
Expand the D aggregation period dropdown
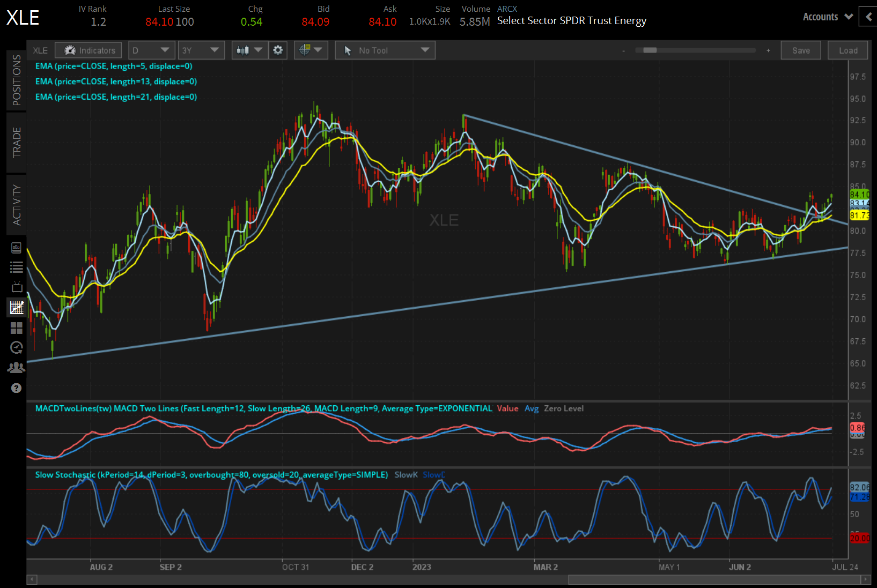point(150,50)
